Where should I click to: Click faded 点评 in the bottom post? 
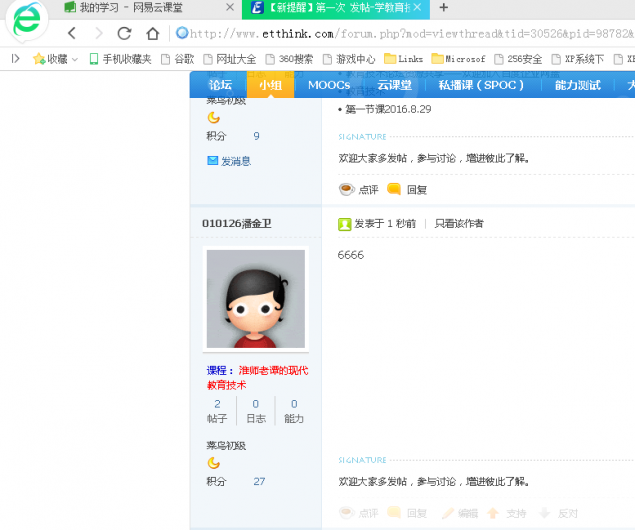[x=369, y=513]
